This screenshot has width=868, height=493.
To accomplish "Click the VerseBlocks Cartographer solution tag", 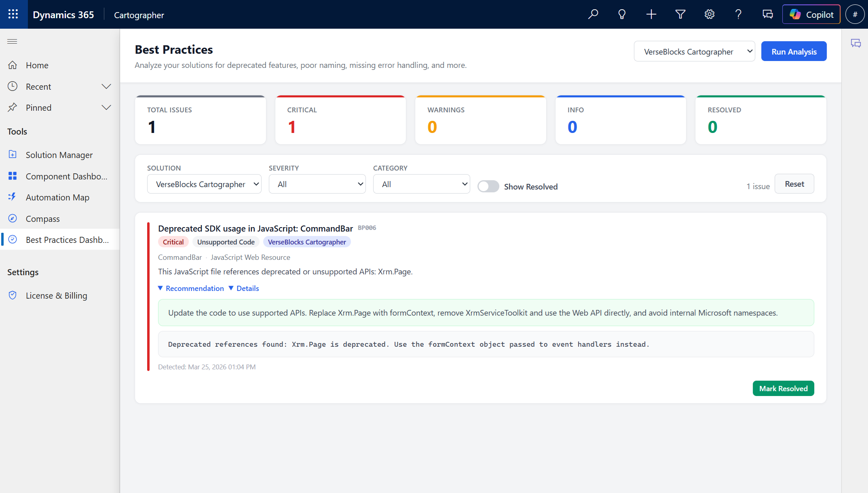I will click(307, 242).
